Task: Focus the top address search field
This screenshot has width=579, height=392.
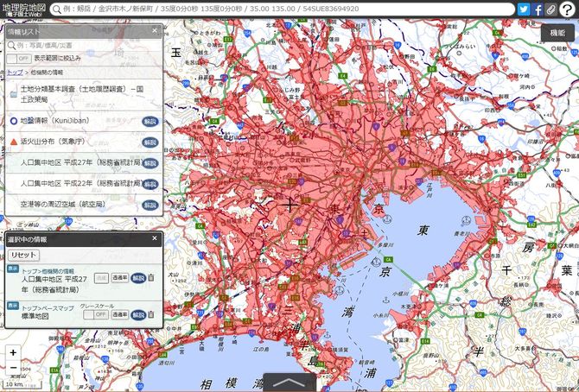Action: pyautogui.click(x=282, y=9)
